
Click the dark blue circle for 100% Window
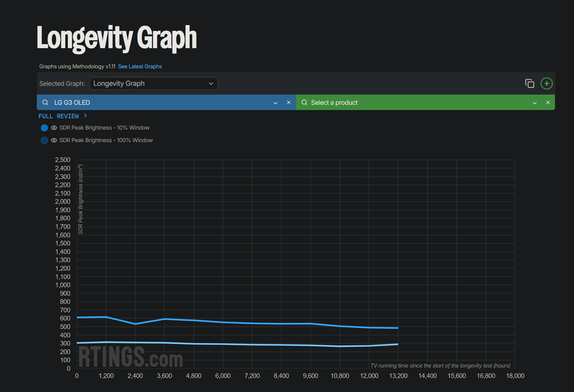pyautogui.click(x=44, y=140)
